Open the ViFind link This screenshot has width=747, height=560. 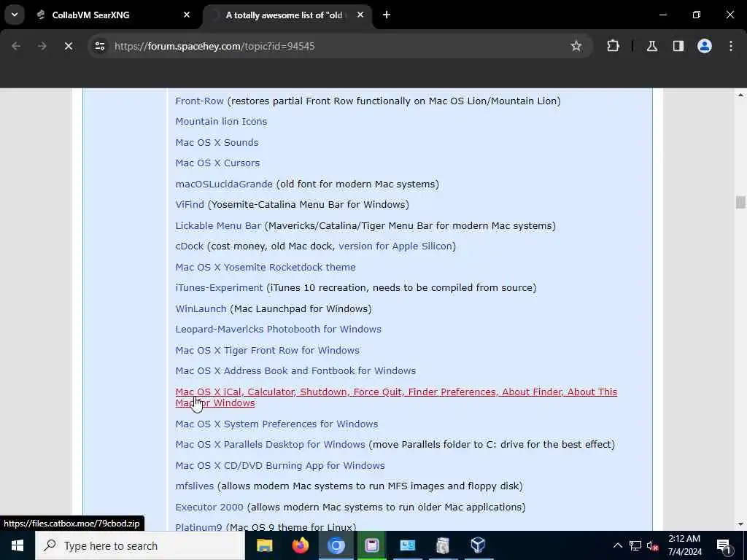point(190,205)
